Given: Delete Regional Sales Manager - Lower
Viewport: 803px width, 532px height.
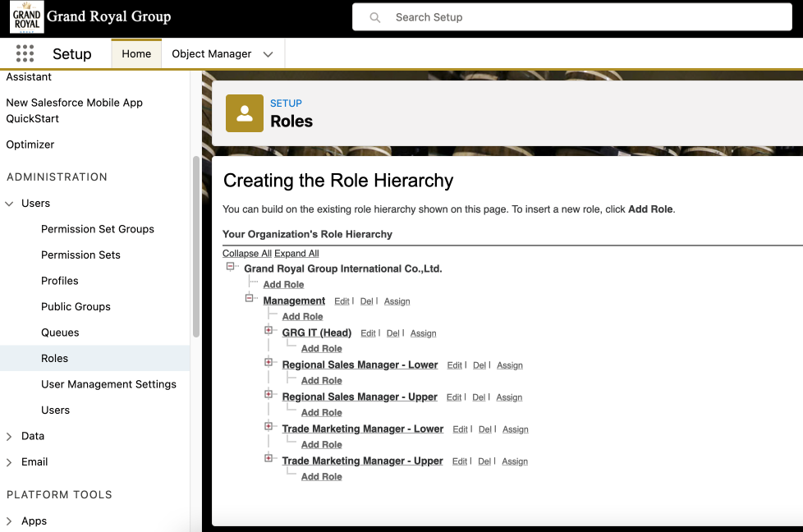Looking at the screenshot, I should click(x=480, y=365).
